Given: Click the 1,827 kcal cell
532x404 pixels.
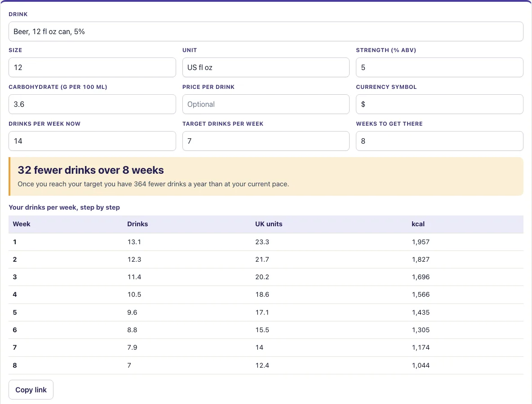Looking at the screenshot, I should click(x=421, y=259).
